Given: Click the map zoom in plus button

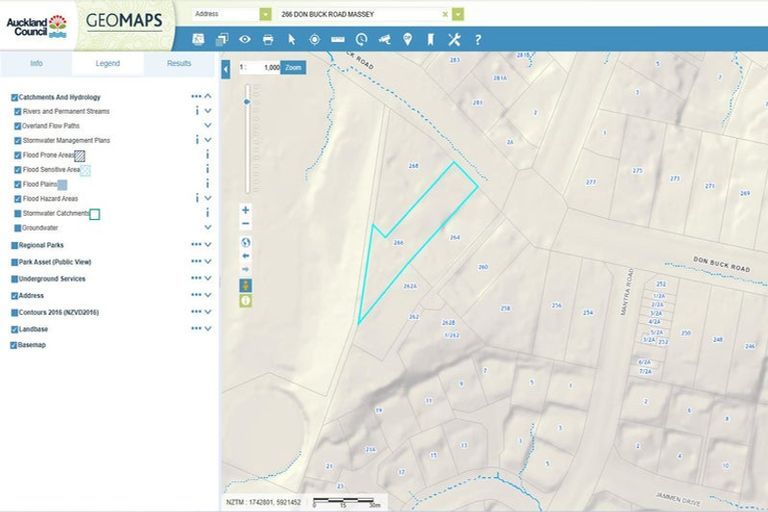Looking at the screenshot, I should (246, 210).
